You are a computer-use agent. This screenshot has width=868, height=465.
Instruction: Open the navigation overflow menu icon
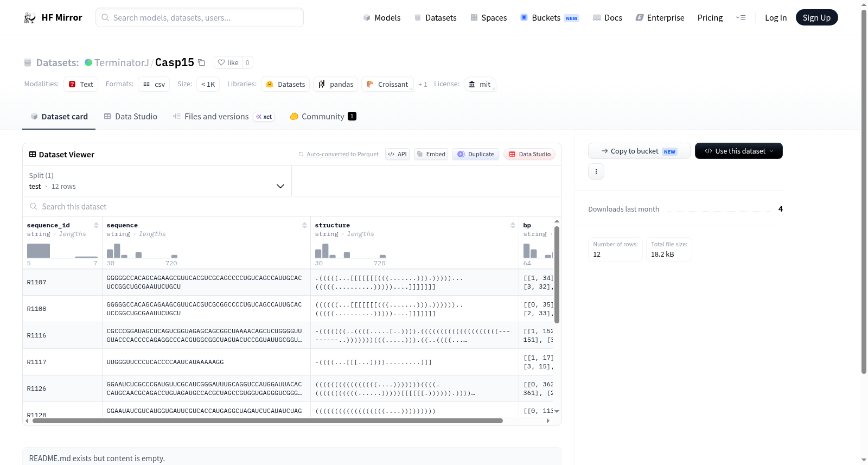point(741,18)
